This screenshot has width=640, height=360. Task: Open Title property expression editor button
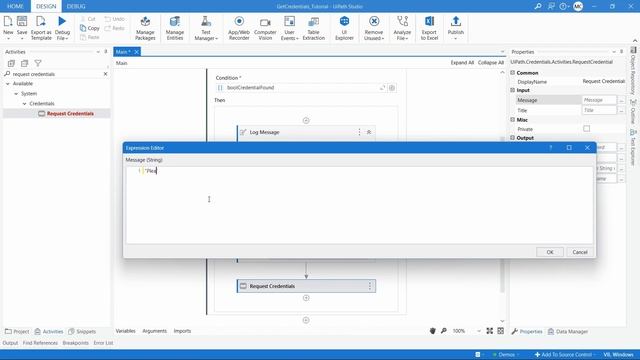(621, 110)
